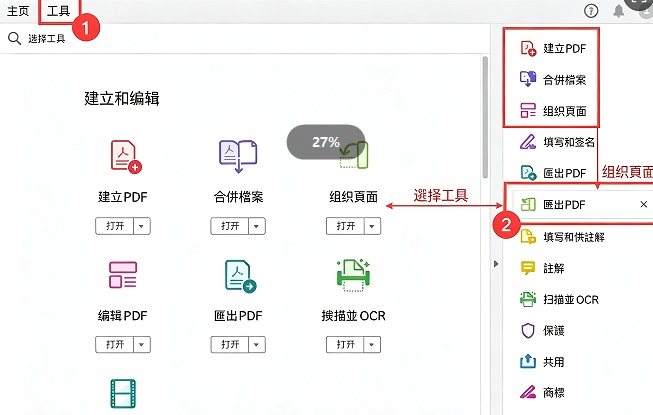Expand dropdown arrow beside 建立PDF 打开
Image resolution: width=653 pixels, height=415 pixels.
142,226
